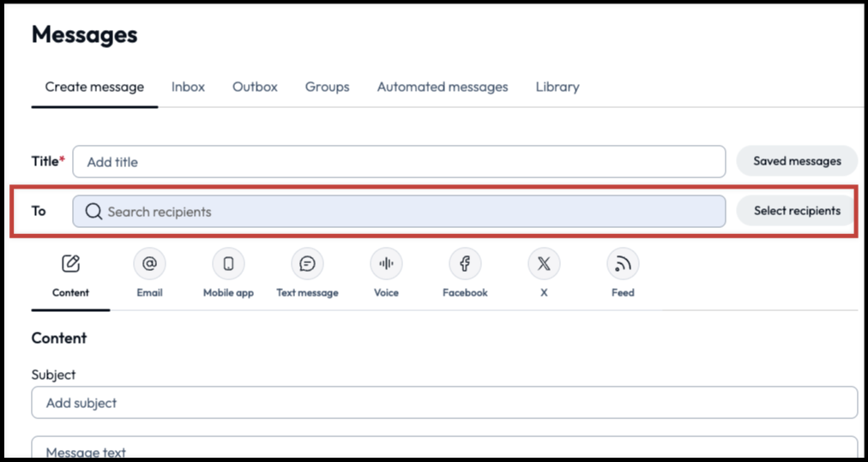Select the Content pencil icon

[x=70, y=264]
